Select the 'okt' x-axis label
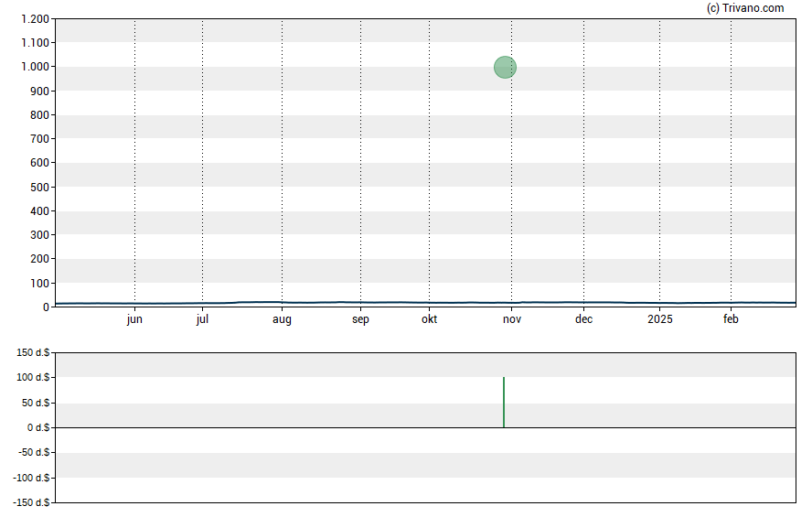 coord(429,319)
